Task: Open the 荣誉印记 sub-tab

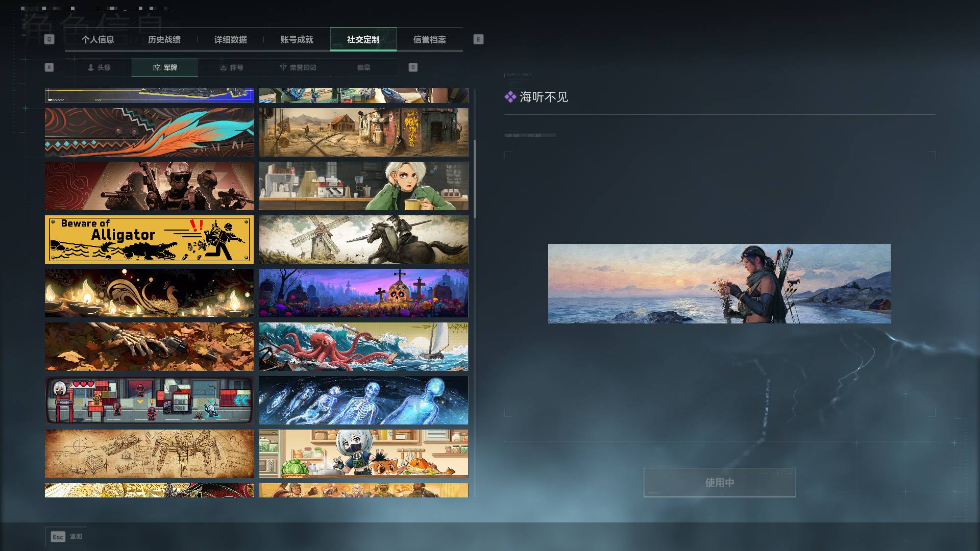Action: tap(298, 67)
